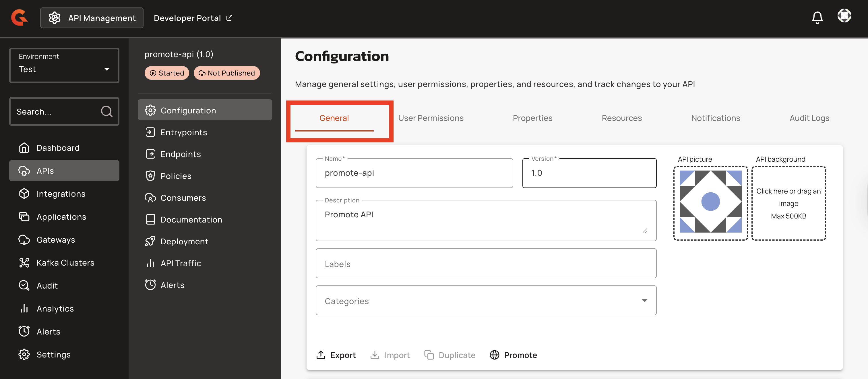
Task: Expand the Environment dropdown
Action: [x=64, y=65]
